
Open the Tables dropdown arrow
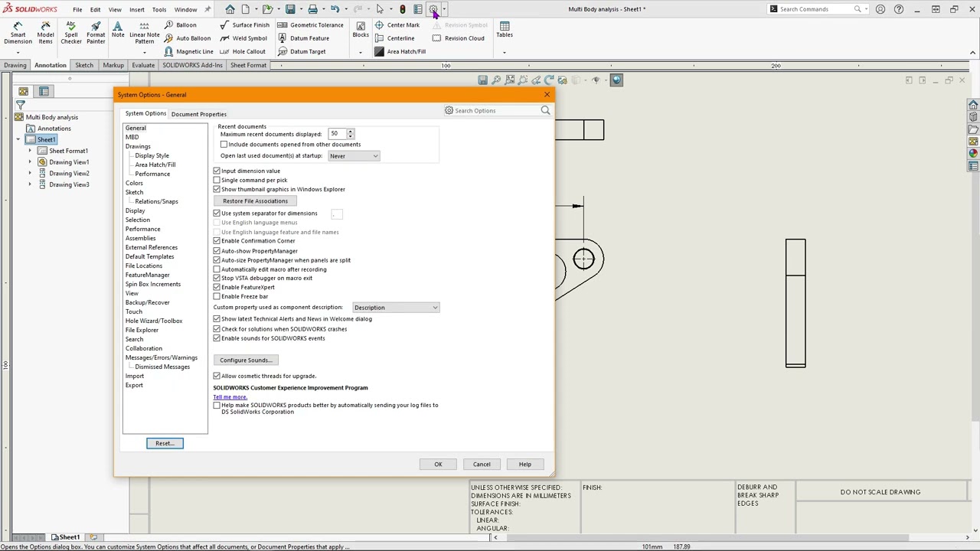tap(505, 52)
